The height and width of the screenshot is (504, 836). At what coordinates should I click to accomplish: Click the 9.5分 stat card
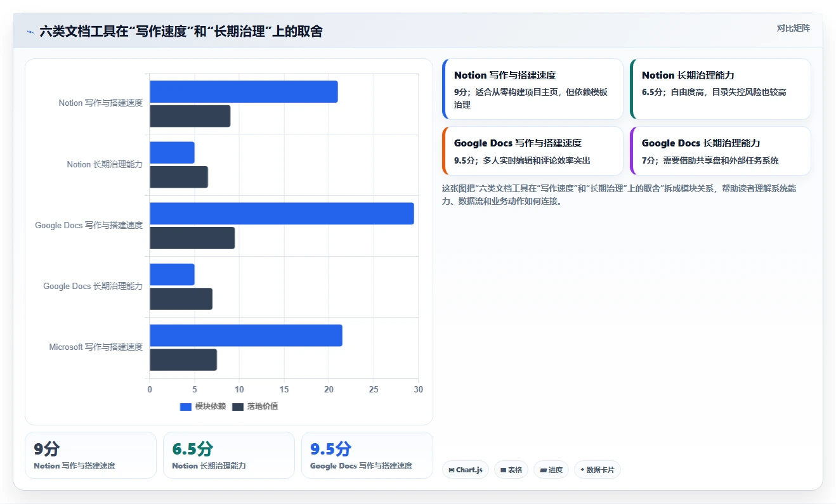367,455
